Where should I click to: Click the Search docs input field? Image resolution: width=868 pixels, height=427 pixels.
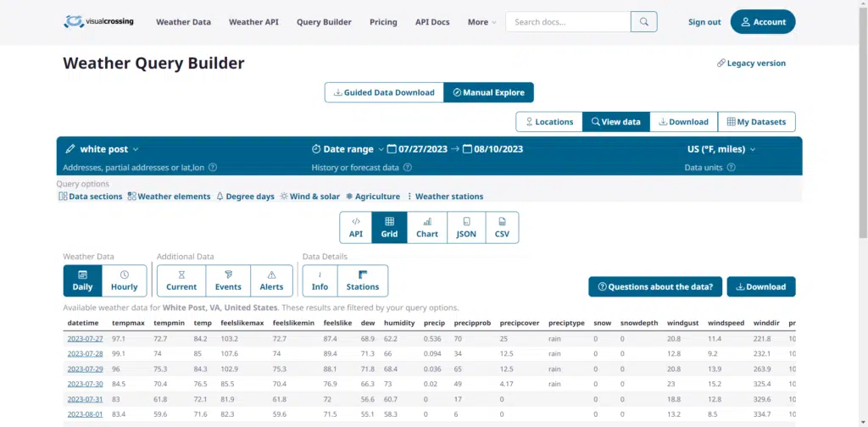(568, 22)
